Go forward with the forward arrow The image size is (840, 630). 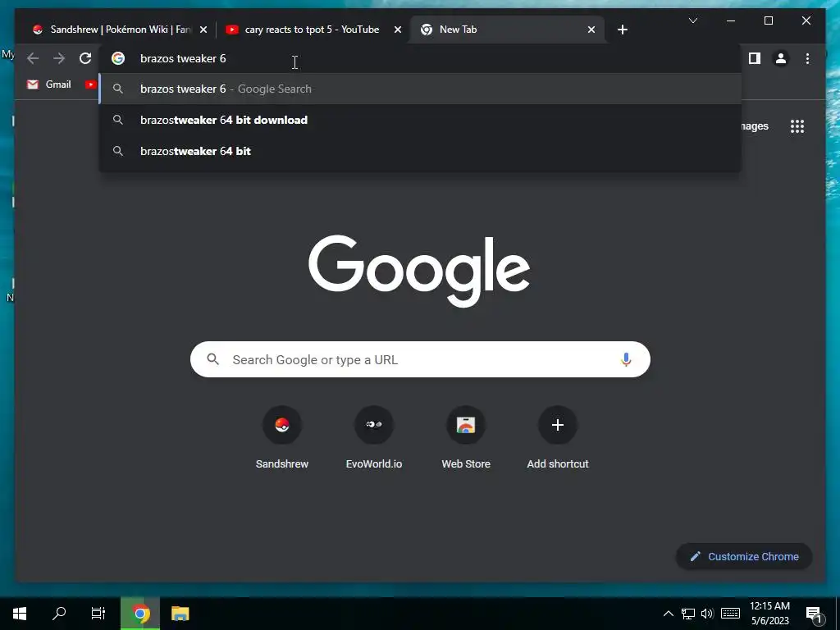[x=59, y=58]
